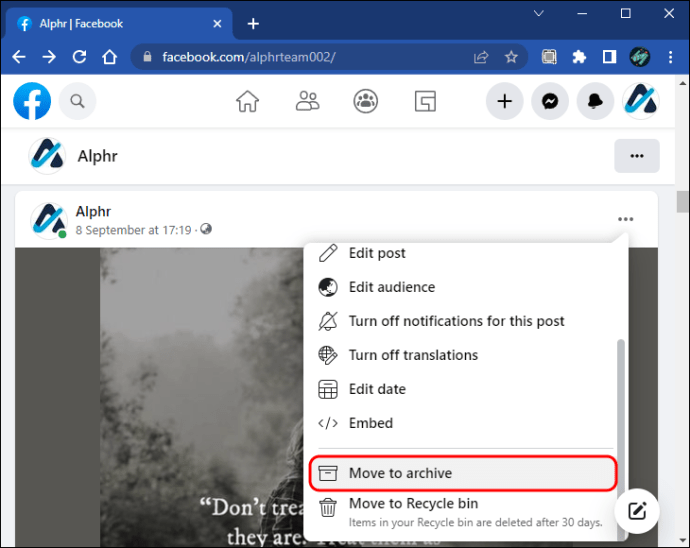
Task: Open the Chrome profile avatar
Action: tap(639, 57)
